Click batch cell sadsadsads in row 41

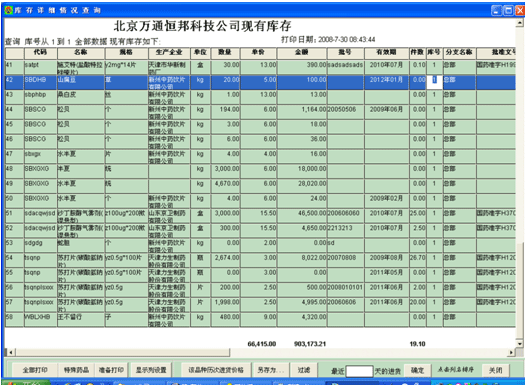coord(345,68)
